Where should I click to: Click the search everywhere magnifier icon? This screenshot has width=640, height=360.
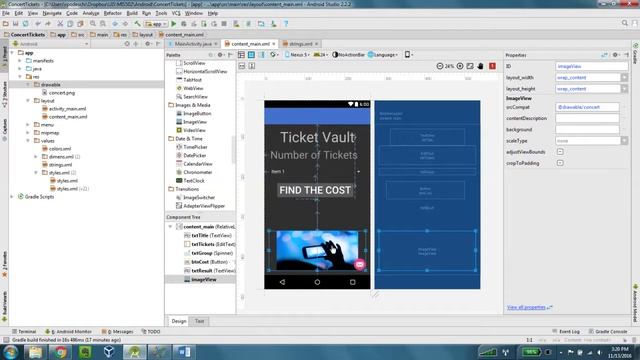tap(624, 23)
